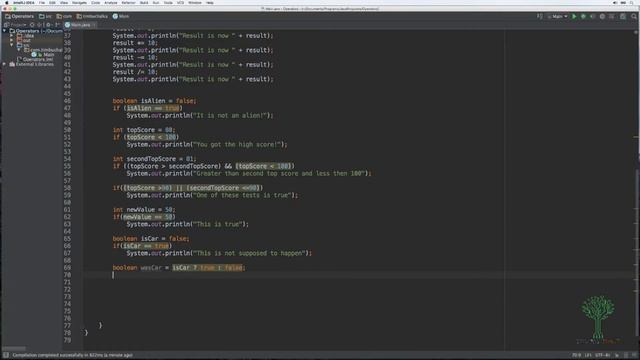This screenshot has width=640, height=360.
Task: Click Main class breadcrumb in navigation bar
Action: click(x=121, y=16)
